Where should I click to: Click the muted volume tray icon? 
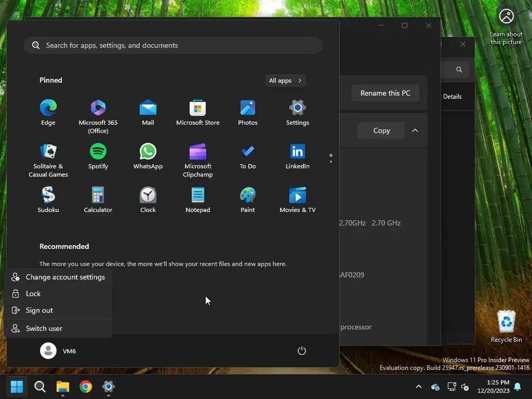[465, 387]
